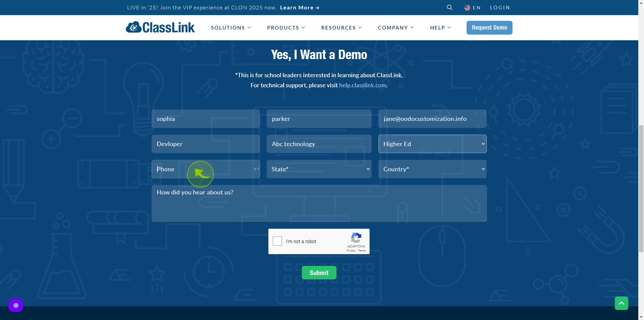Expand the Help menu
This screenshot has height=320, width=644.
click(x=440, y=28)
